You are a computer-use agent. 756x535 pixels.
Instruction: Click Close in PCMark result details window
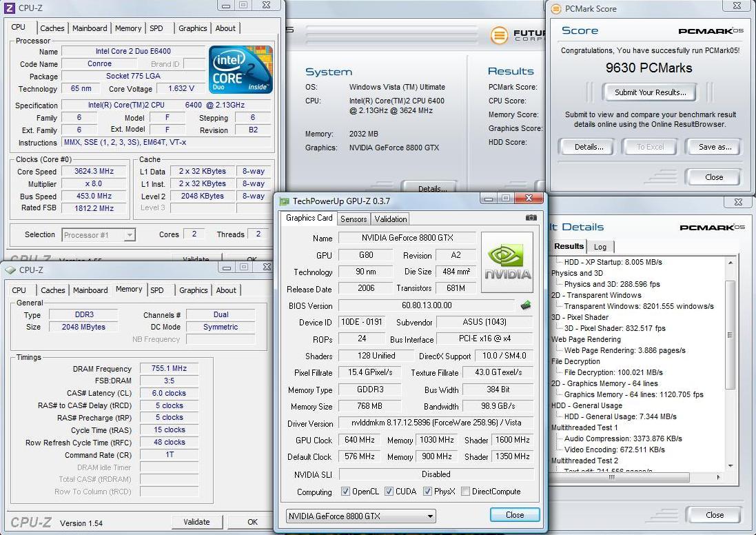pos(714,515)
